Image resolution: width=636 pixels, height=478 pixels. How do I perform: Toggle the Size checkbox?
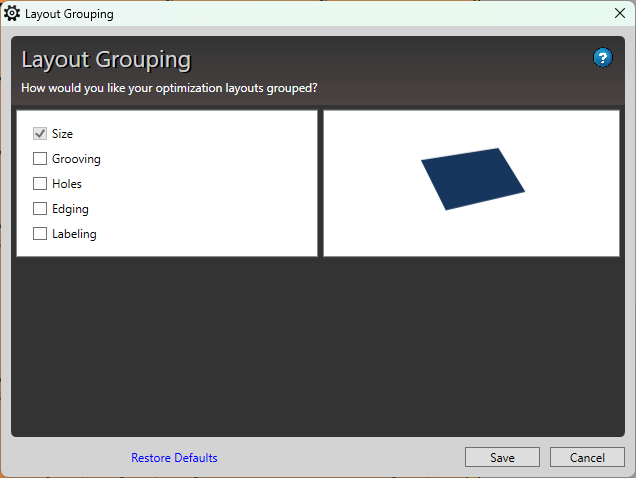(40, 133)
